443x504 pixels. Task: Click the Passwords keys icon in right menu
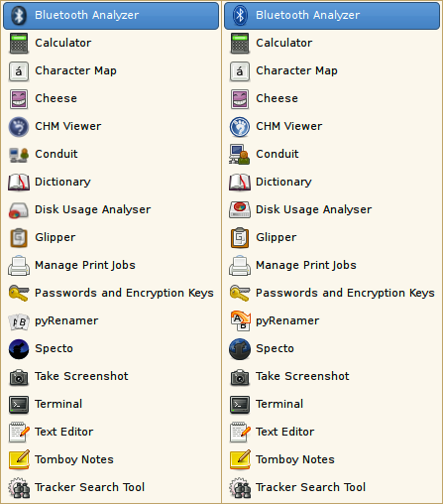[x=240, y=293]
